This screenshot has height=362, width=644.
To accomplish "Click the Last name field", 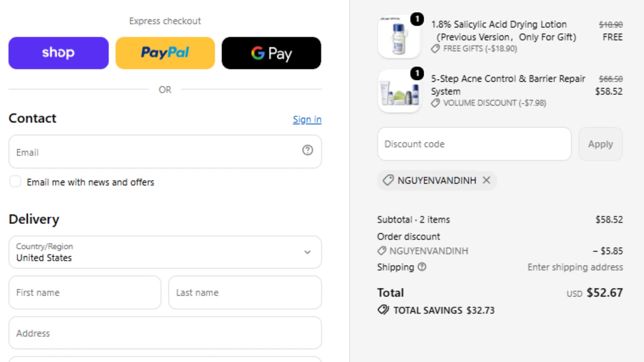I will click(x=245, y=292).
